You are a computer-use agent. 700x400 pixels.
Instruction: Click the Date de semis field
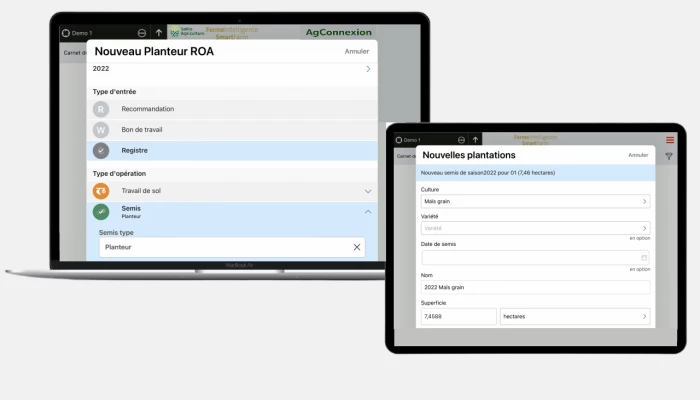(535, 258)
